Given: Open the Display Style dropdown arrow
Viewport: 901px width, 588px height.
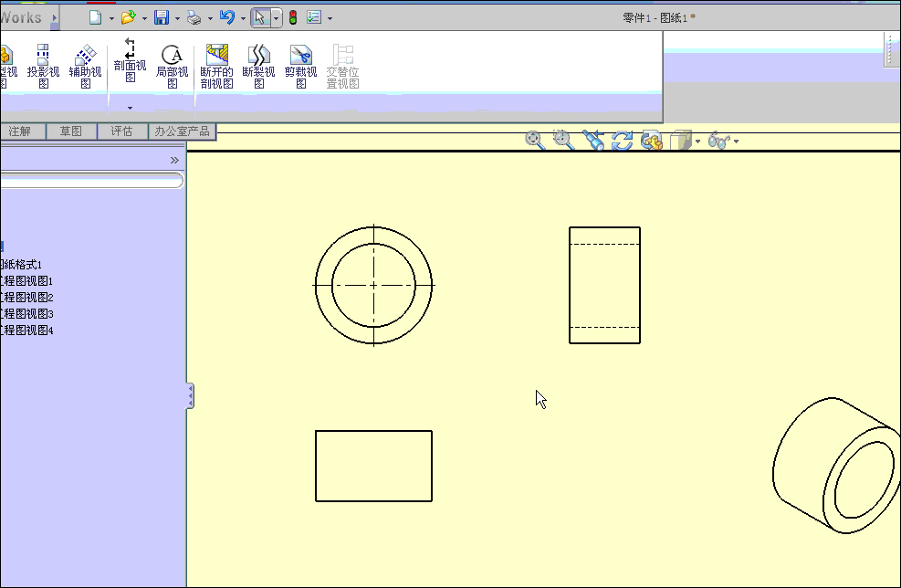Looking at the screenshot, I should tap(698, 141).
